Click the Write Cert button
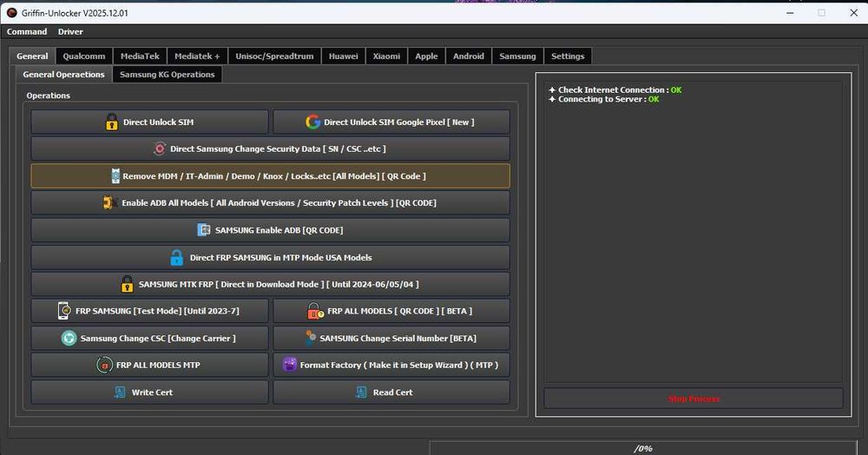868x455 pixels. click(x=149, y=392)
